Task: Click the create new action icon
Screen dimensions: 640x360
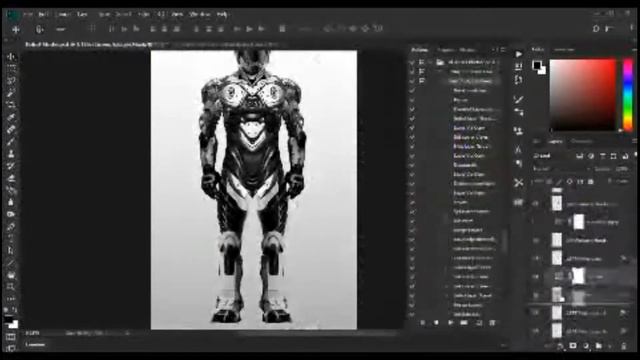Action: [x=479, y=323]
